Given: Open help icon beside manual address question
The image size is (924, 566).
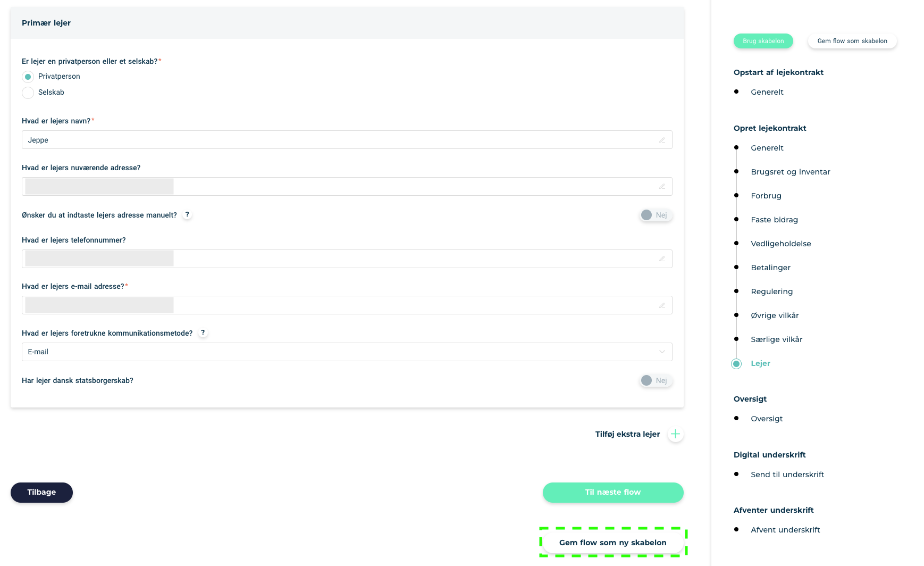Looking at the screenshot, I should 187,215.
